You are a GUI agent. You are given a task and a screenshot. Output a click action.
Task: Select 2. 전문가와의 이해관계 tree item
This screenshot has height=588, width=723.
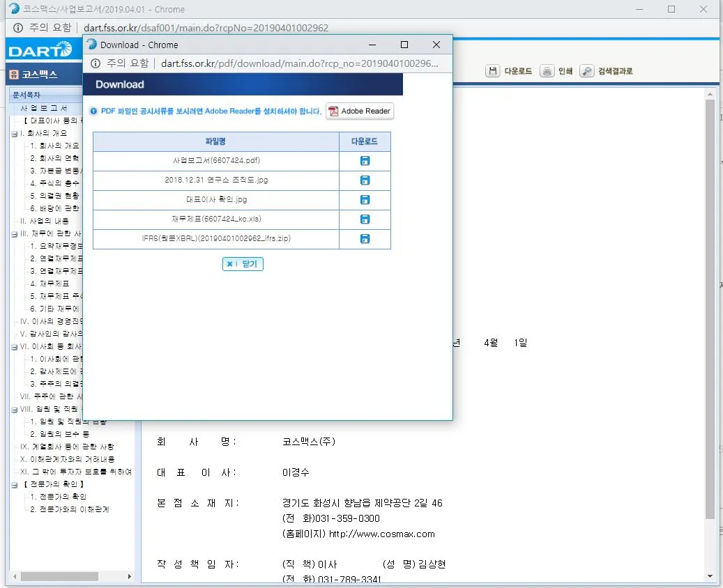point(70,509)
